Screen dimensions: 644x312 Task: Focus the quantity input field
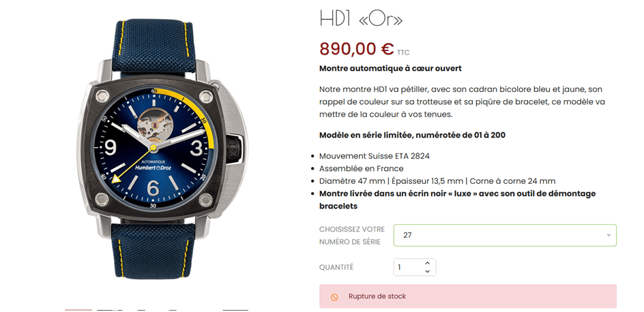(414, 267)
